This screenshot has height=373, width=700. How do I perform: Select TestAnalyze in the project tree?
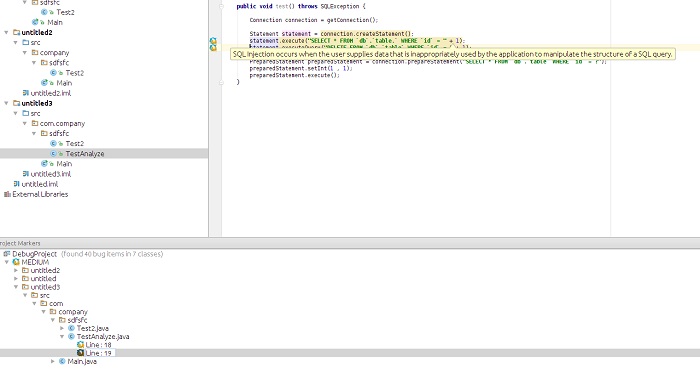pos(85,153)
